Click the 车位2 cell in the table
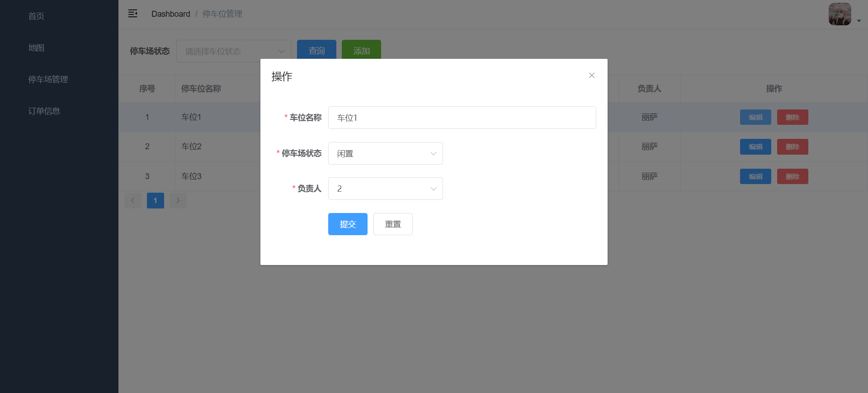868x393 pixels. 191,147
